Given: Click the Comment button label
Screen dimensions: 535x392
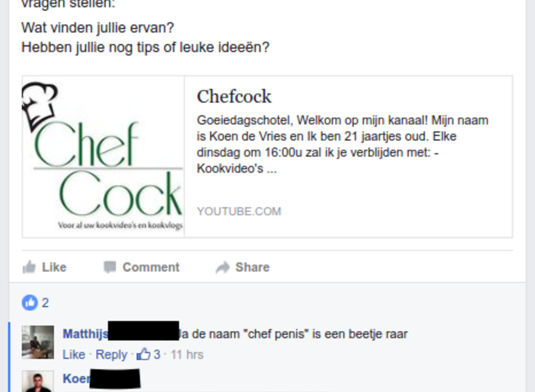Looking at the screenshot, I should tap(151, 267).
